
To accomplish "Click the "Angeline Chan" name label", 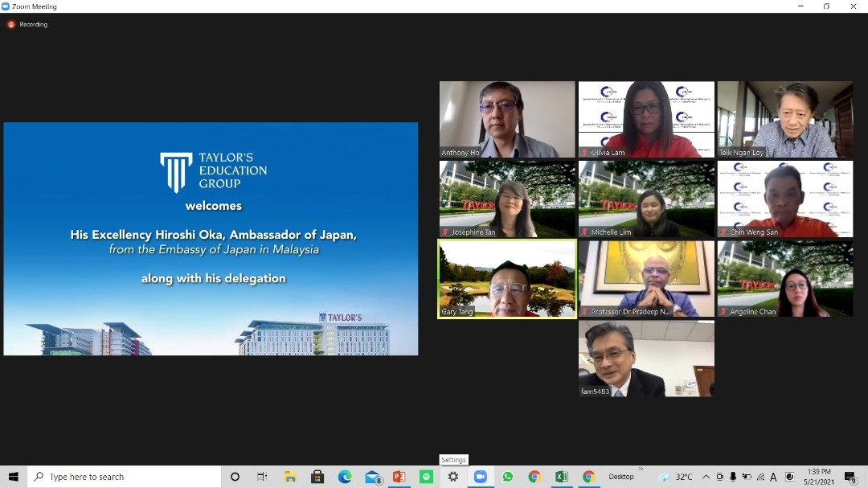I will tap(752, 312).
